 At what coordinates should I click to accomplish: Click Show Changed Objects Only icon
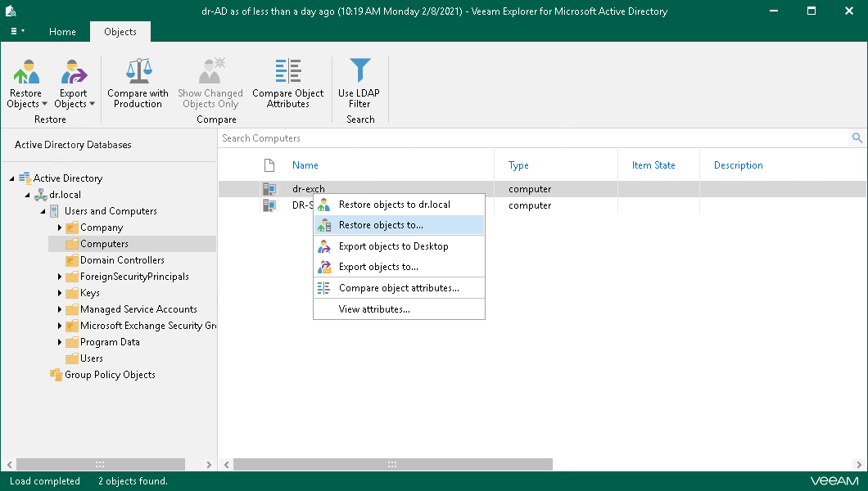(x=211, y=70)
